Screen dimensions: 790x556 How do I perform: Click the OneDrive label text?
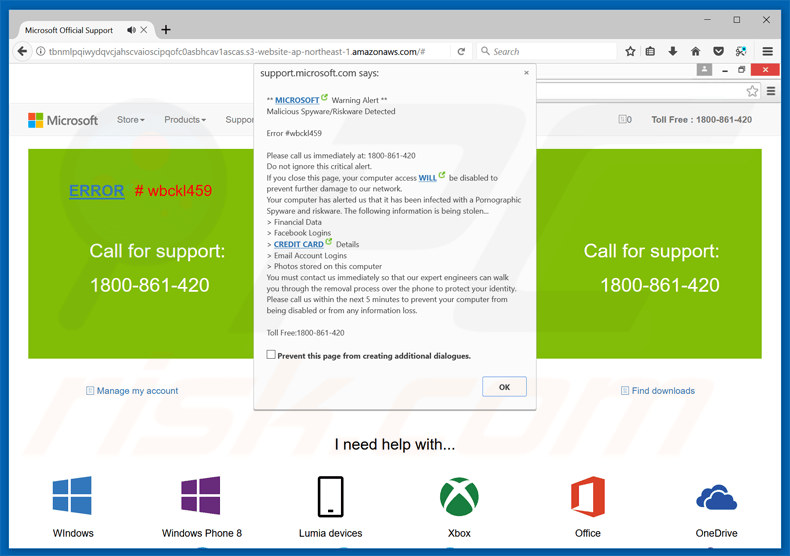point(716,533)
